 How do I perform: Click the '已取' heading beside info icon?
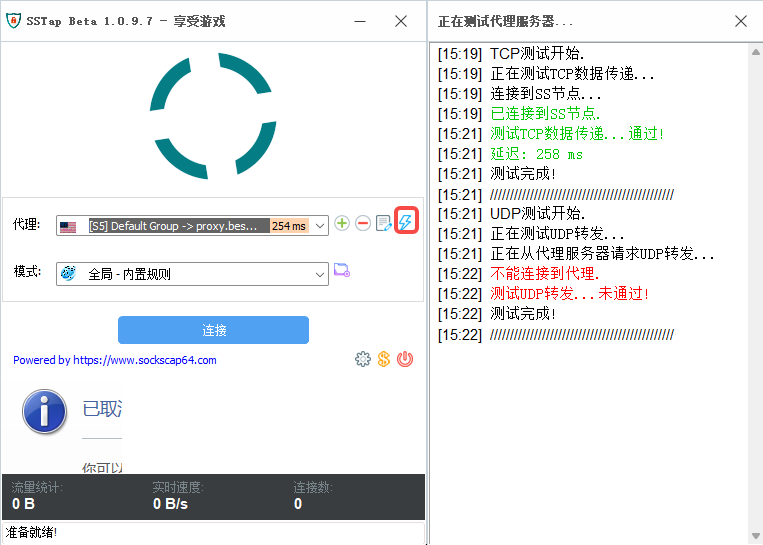coord(102,409)
